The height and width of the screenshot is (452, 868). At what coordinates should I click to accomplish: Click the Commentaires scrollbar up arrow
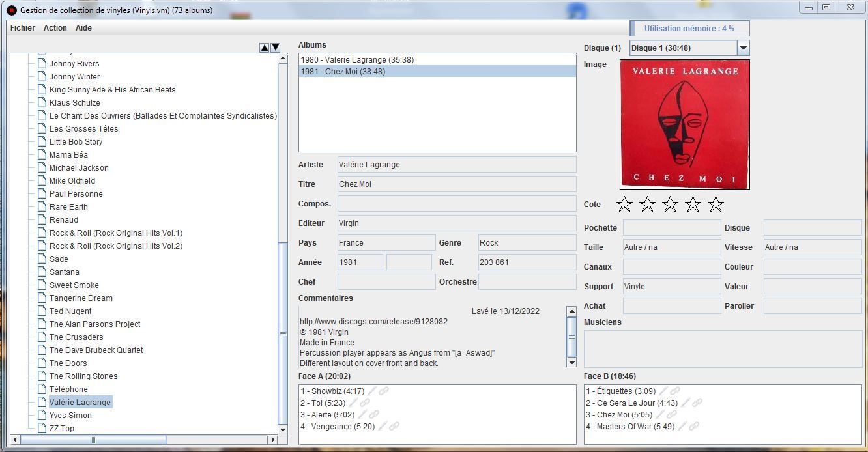pyautogui.click(x=571, y=311)
